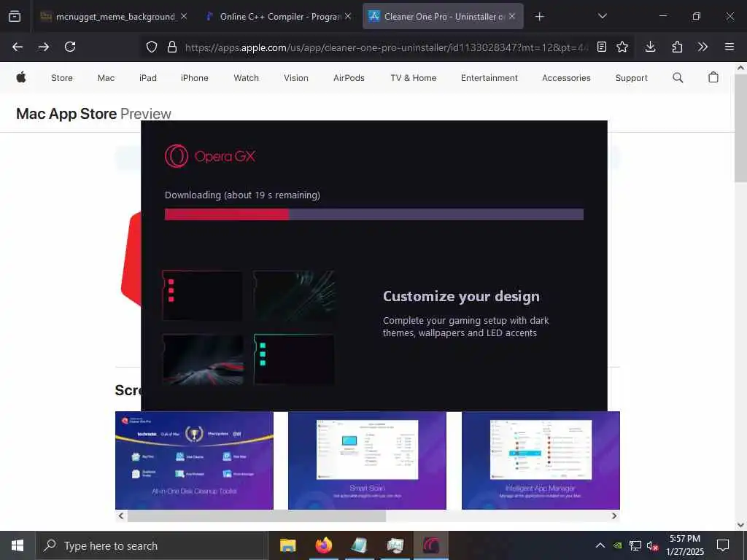747x560 pixels.
Task: Open the tracking protection shield icon
Action: (152, 47)
